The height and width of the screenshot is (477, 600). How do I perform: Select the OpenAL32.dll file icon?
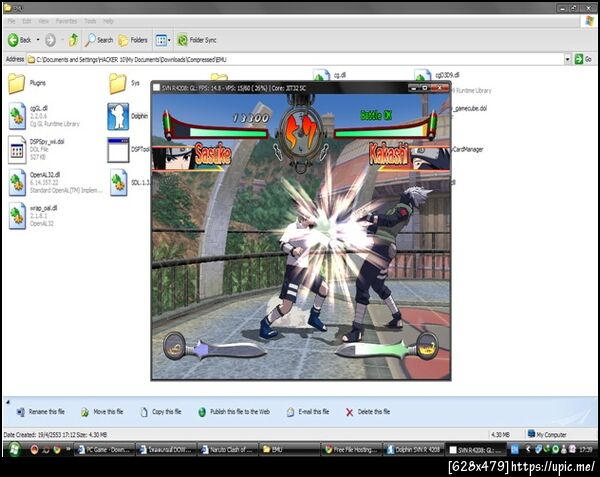(x=17, y=183)
